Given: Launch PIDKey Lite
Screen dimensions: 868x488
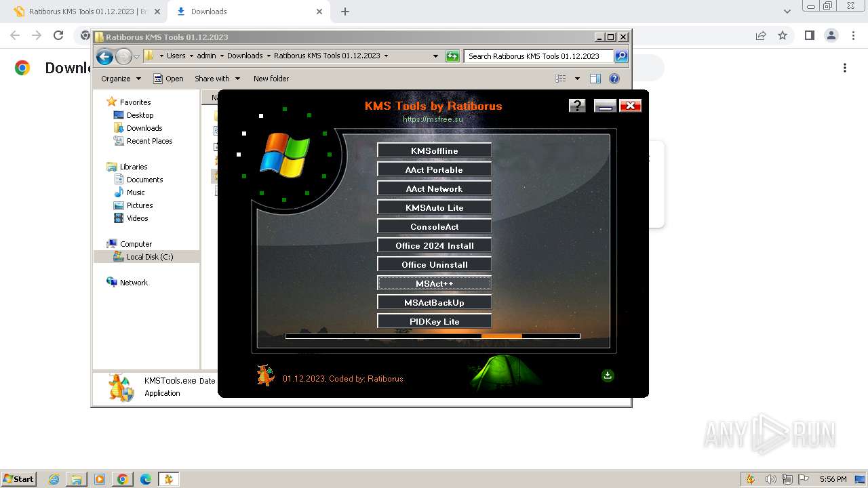Looking at the screenshot, I should click(x=434, y=321).
